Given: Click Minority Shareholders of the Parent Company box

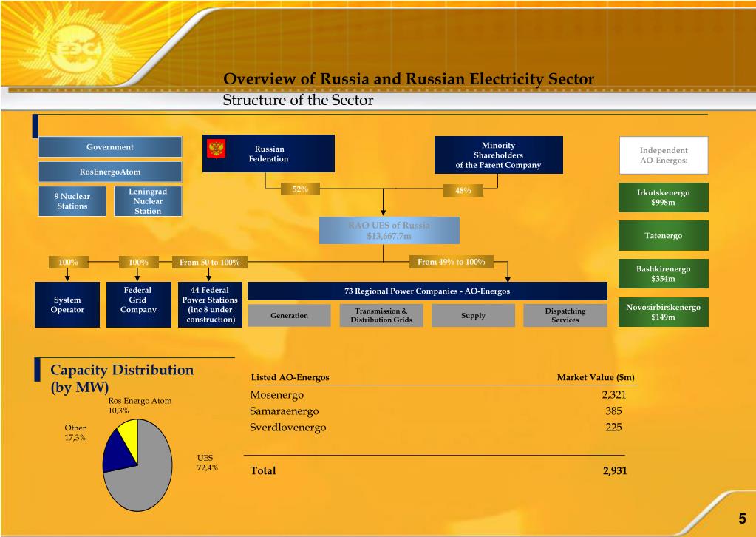Looking at the screenshot, I should [x=499, y=155].
